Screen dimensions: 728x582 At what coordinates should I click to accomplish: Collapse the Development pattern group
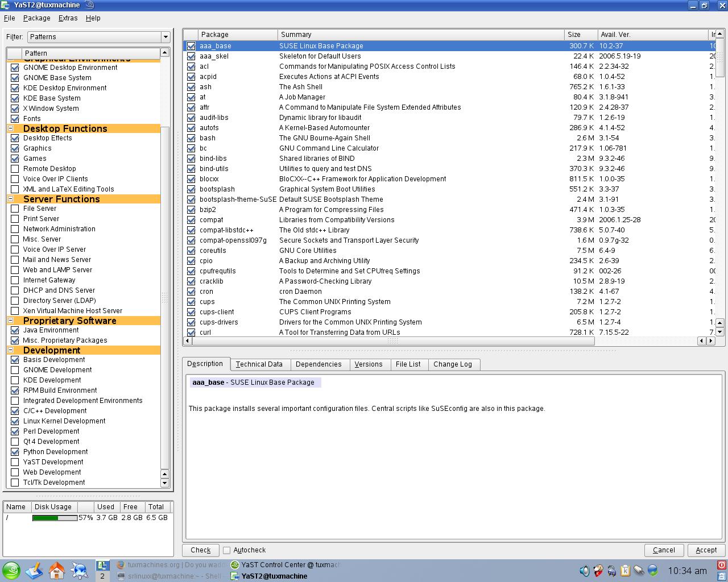click(10, 350)
